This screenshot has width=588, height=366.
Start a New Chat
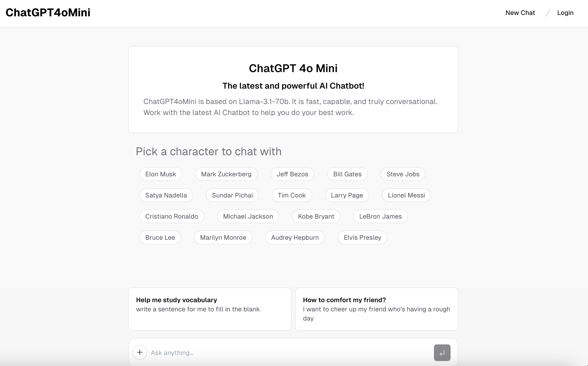(x=520, y=13)
